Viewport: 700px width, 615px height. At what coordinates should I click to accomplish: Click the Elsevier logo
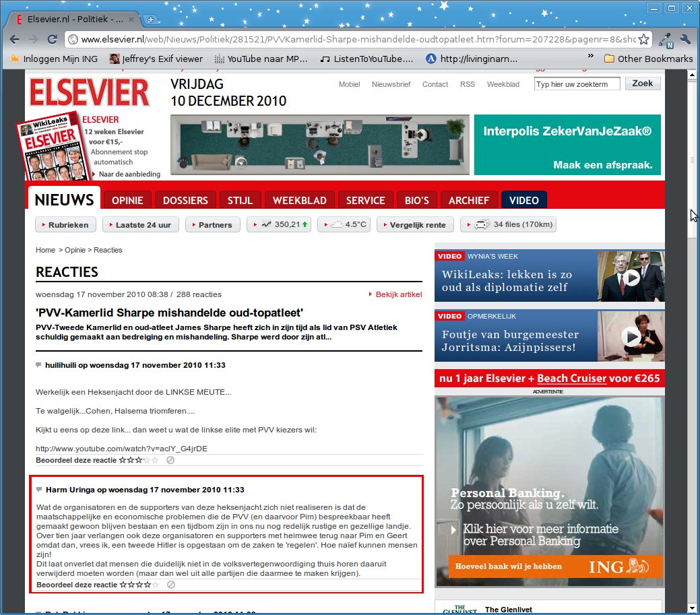pyautogui.click(x=90, y=92)
